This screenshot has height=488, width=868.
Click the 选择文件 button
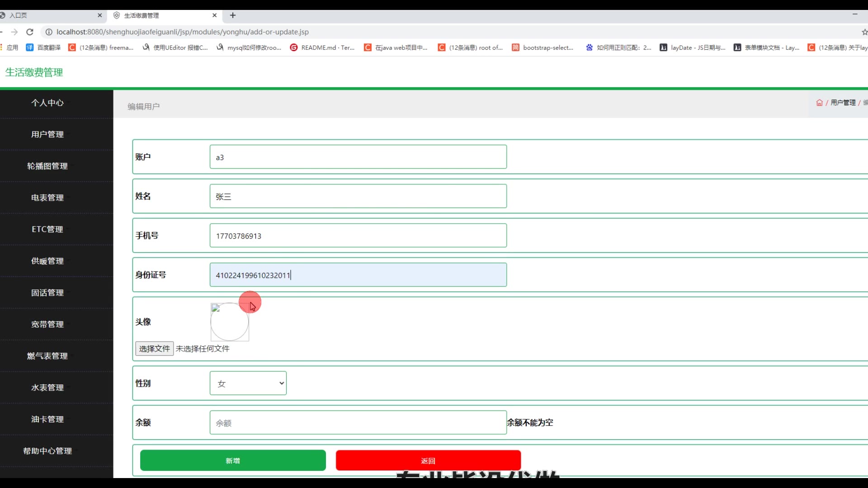click(x=155, y=348)
